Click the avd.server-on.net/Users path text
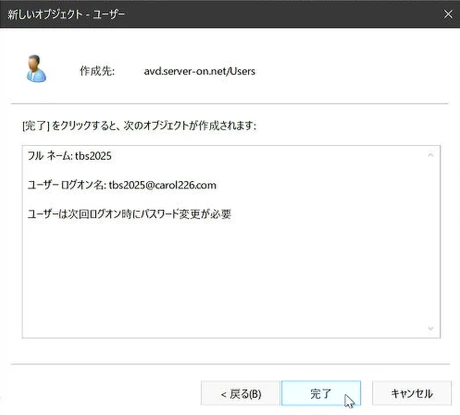This screenshot has height=415, width=460. coord(199,71)
